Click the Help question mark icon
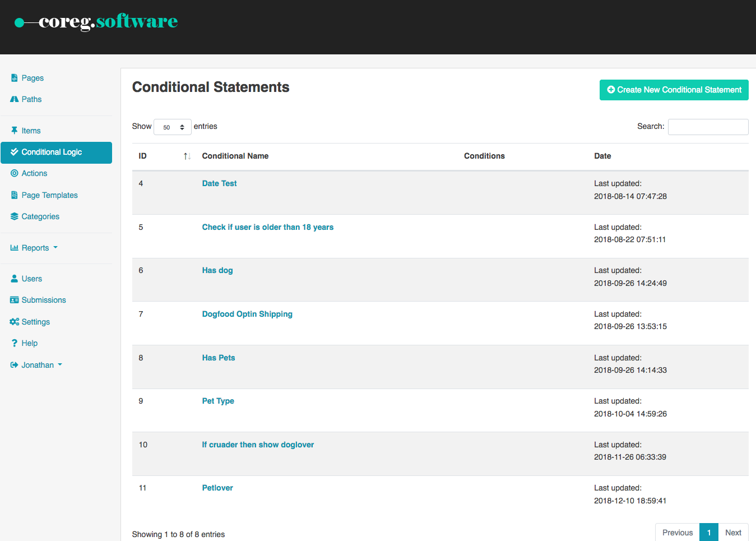The height and width of the screenshot is (541, 756). pyautogui.click(x=15, y=343)
